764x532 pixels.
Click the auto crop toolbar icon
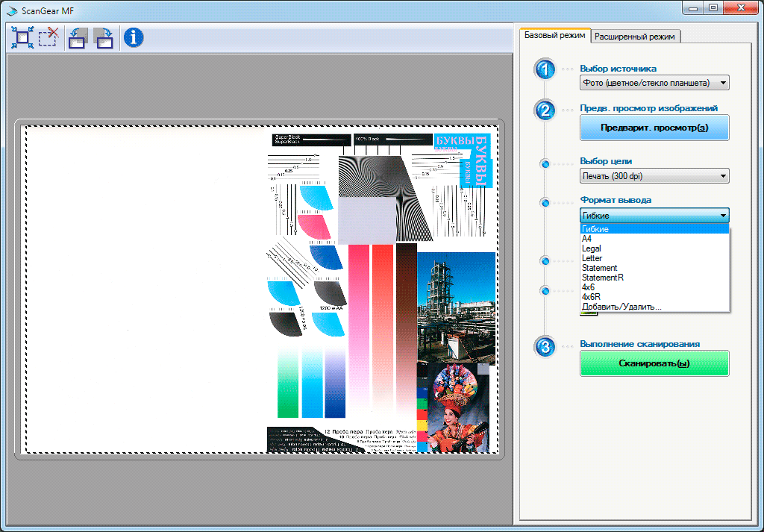coord(22,37)
